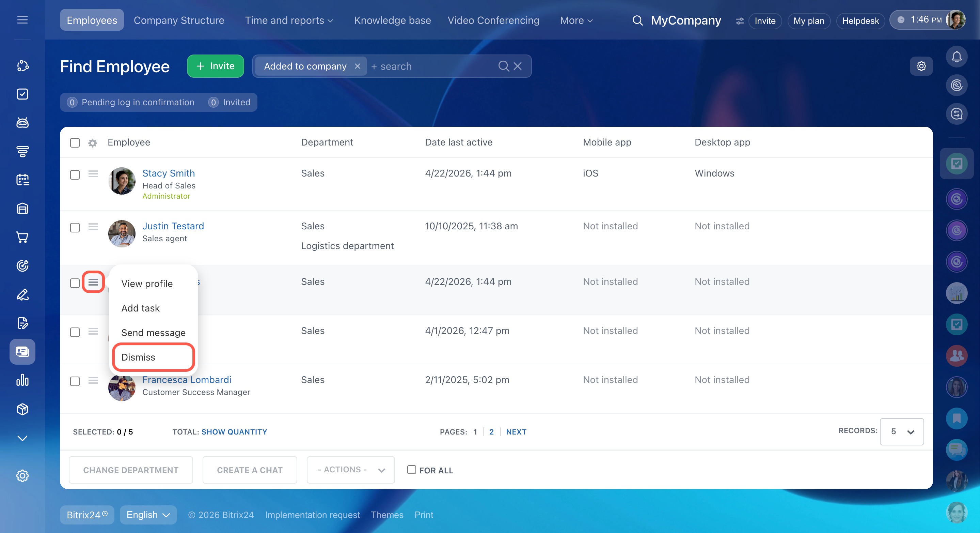Open Stacy Smith's row actions menu icon

pyautogui.click(x=93, y=174)
